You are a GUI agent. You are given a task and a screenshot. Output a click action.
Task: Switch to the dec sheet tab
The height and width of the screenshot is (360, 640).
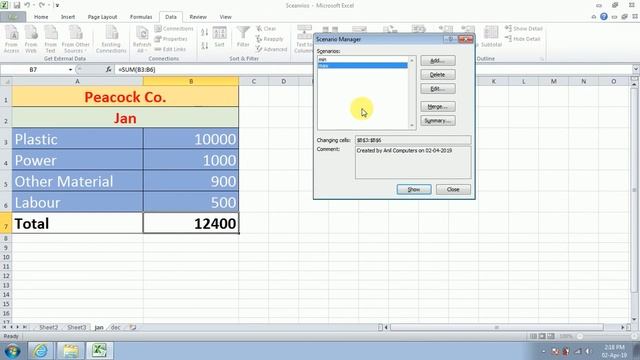point(116,327)
